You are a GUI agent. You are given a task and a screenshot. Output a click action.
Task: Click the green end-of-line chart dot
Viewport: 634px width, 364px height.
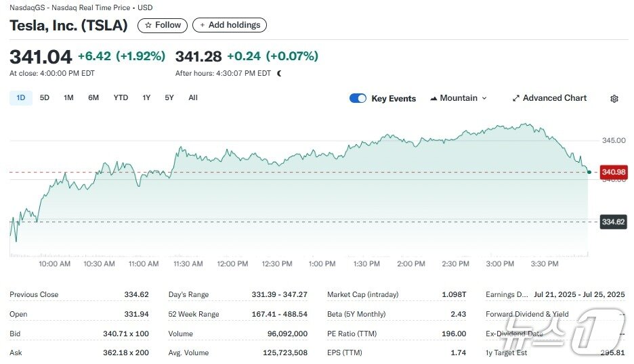tap(589, 172)
